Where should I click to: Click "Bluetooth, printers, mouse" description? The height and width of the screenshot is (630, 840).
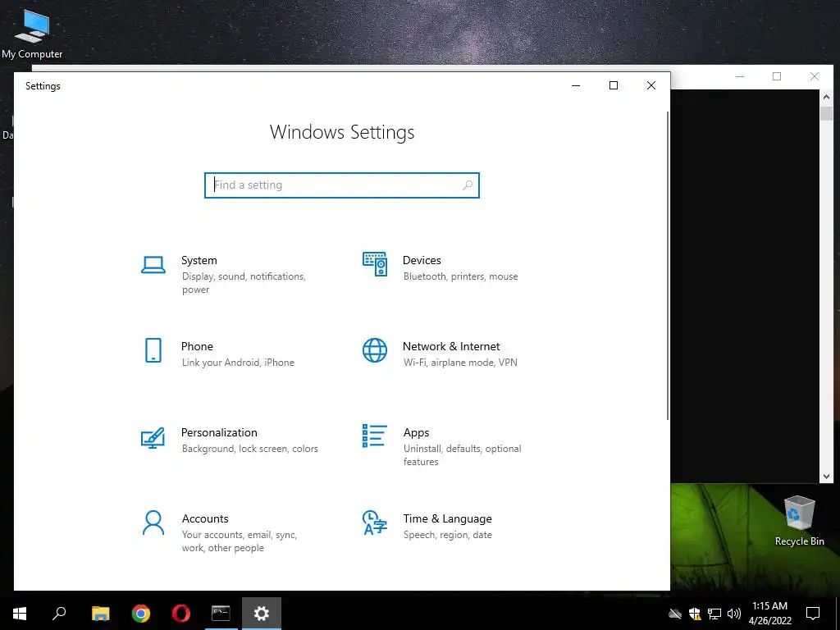pos(461,276)
